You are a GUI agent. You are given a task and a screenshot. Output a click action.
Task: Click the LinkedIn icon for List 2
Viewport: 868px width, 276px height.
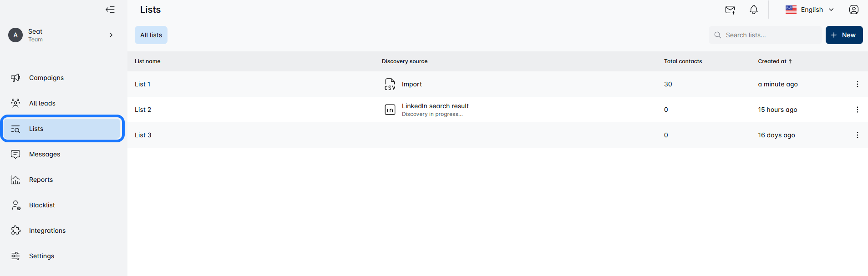[390, 110]
